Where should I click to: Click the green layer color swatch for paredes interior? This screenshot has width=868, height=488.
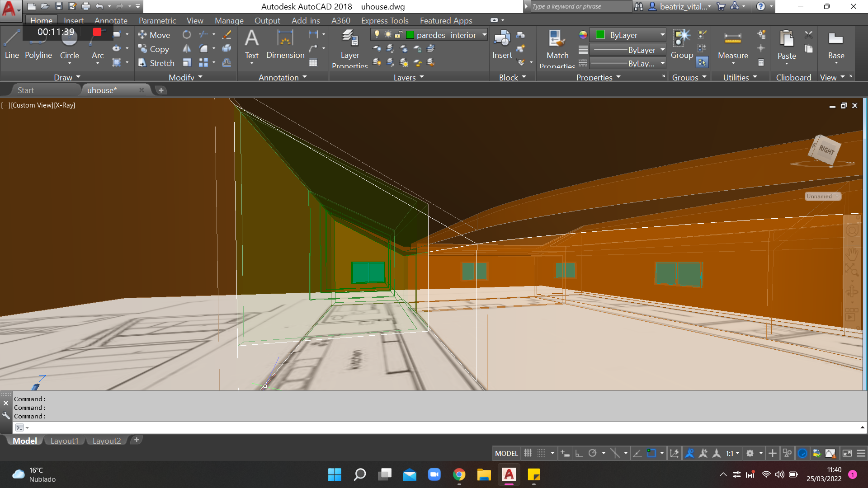click(x=410, y=35)
